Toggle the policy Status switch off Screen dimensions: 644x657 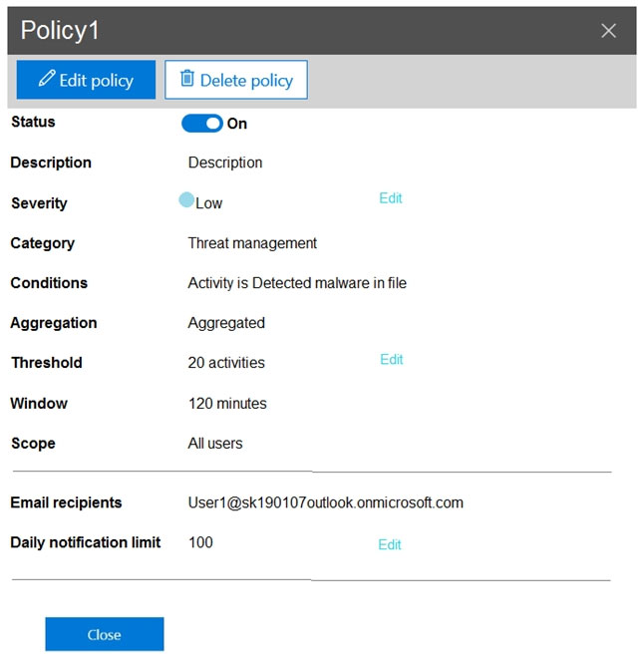[x=202, y=124]
